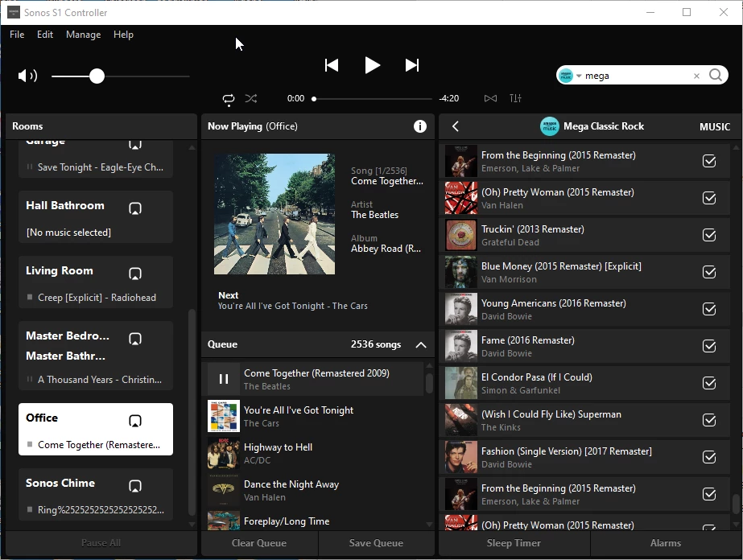
Task: Skip to previous track
Action: [332, 65]
